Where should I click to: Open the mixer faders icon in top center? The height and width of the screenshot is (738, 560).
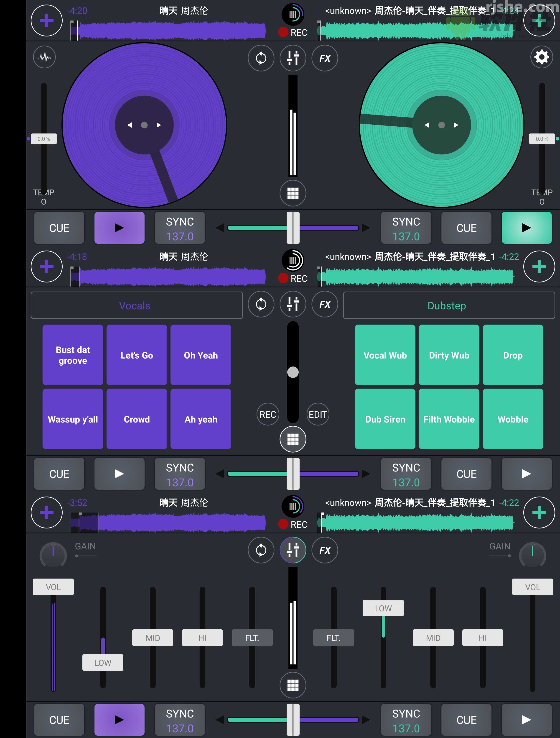[x=293, y=58]
